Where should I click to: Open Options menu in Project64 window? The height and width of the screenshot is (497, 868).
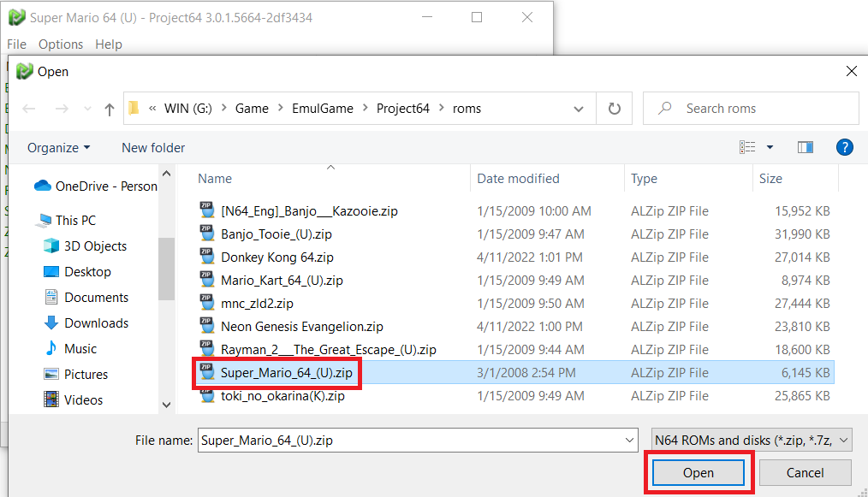[61, 44]
